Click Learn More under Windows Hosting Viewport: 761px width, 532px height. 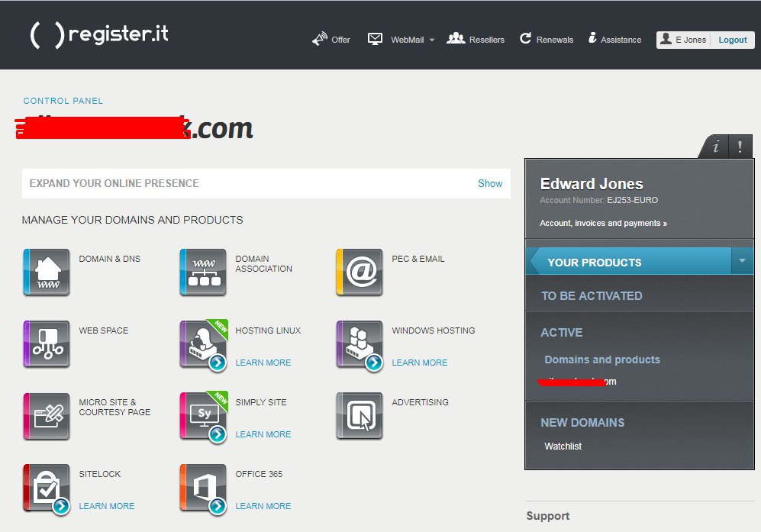(419, 363)
